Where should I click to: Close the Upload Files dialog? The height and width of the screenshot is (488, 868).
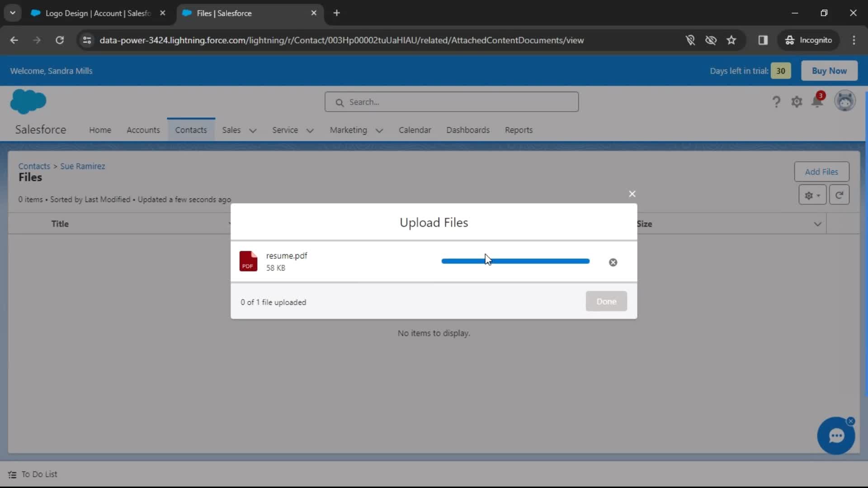(x=632, y=194)
